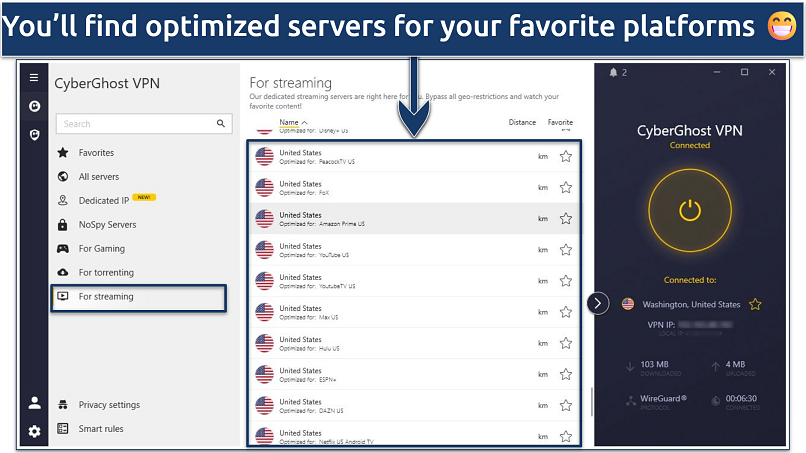Screen dimensions: 806x453
Task: Open For torrenting servers
Action: coord(106,273)
